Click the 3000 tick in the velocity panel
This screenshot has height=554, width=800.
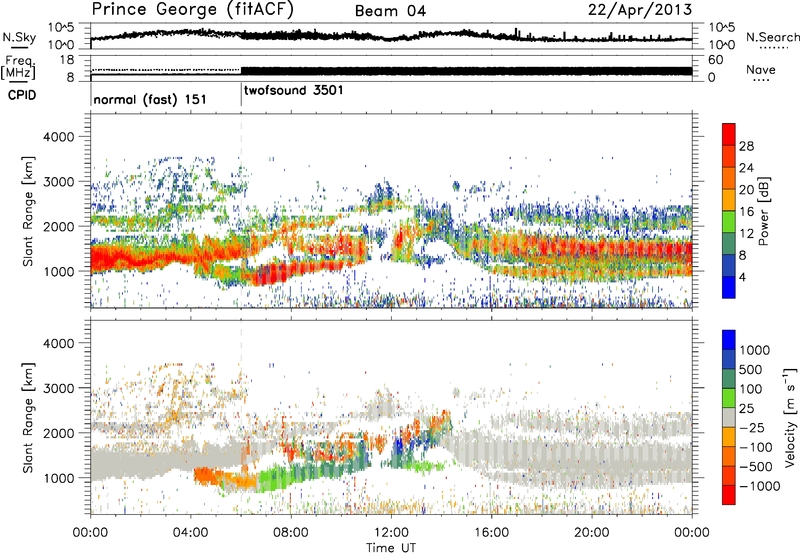click(61, 388)
